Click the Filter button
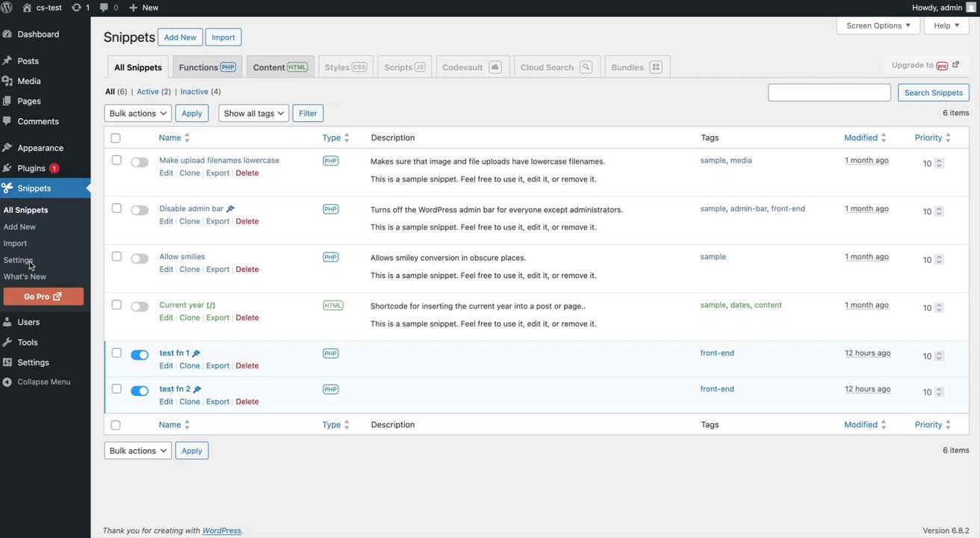 [308, 114]
